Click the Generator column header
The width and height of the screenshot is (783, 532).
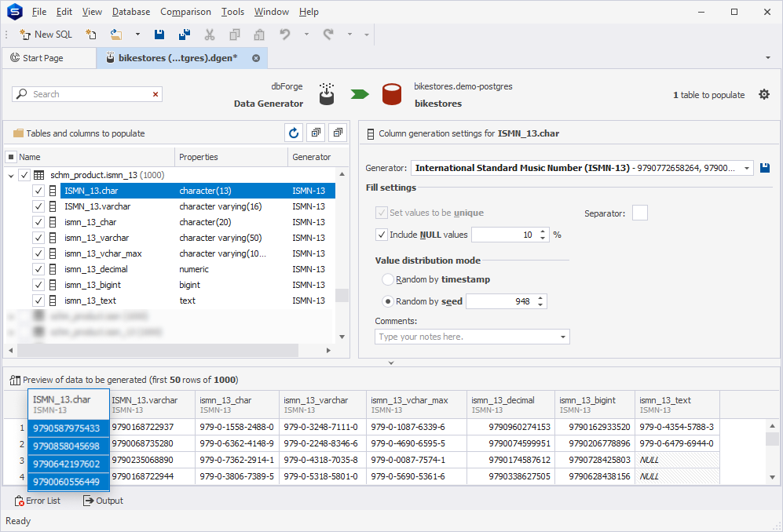[x=313, y=157]
